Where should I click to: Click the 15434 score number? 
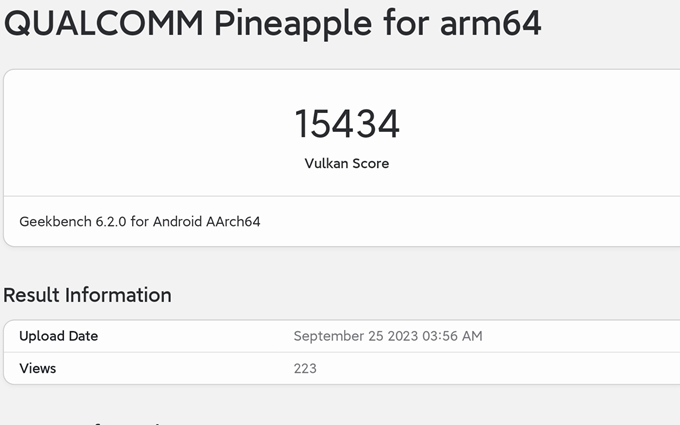(x=347, y=124)
